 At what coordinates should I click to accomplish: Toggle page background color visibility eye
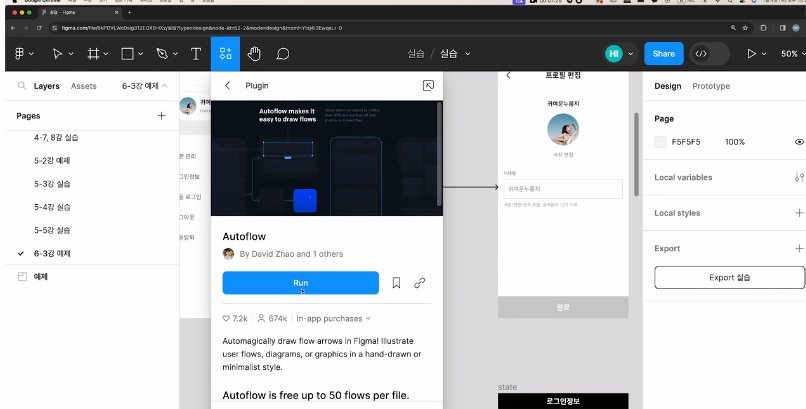(799, 142)
